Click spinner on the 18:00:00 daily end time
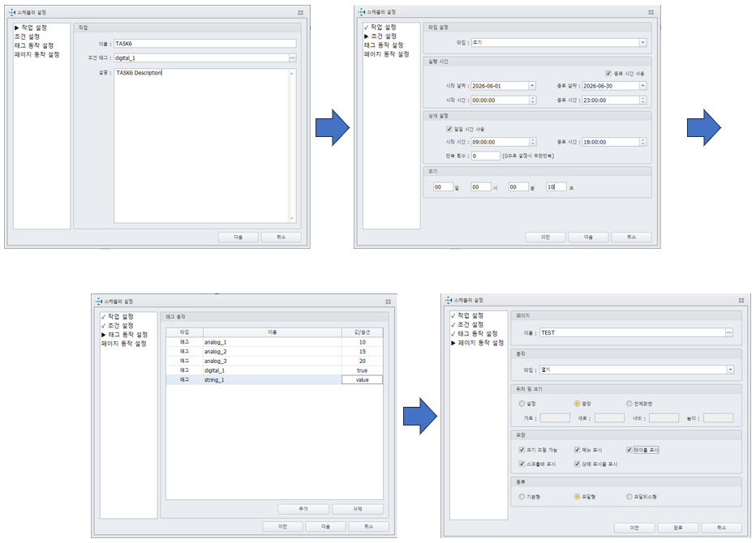This screenshot has width=756, height=543. (642, 142)
